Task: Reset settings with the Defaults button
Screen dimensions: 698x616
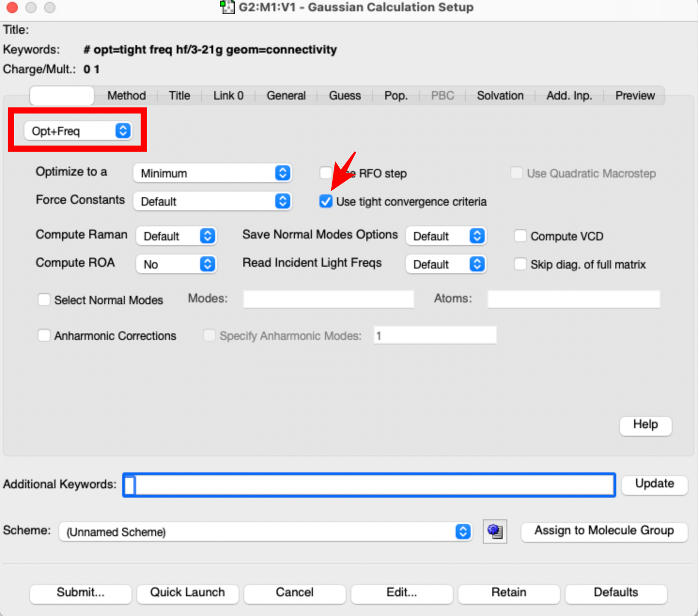Action: point(616,593)
